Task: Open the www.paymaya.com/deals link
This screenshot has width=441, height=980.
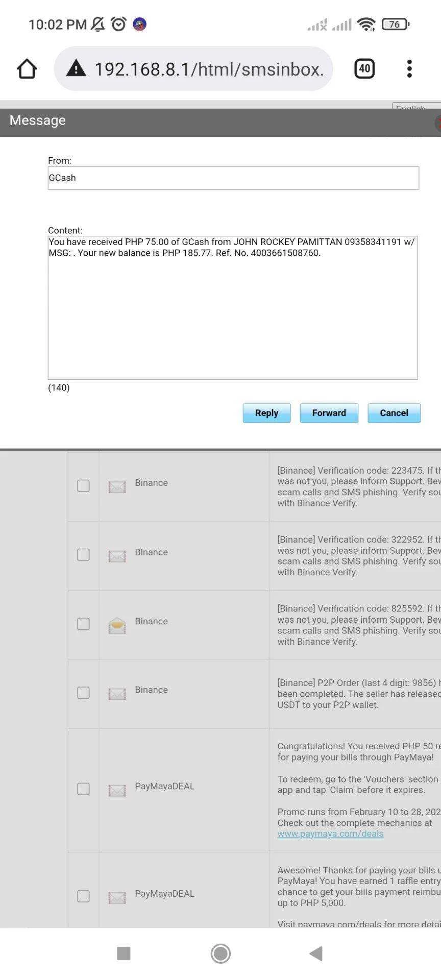Action: [x=330, y=834]
